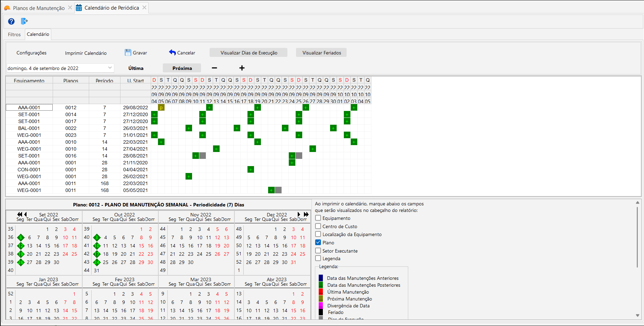Screen dimensions: 644x326
Task: Click the exit door icon in the toolbar
Action: (24, 21)
